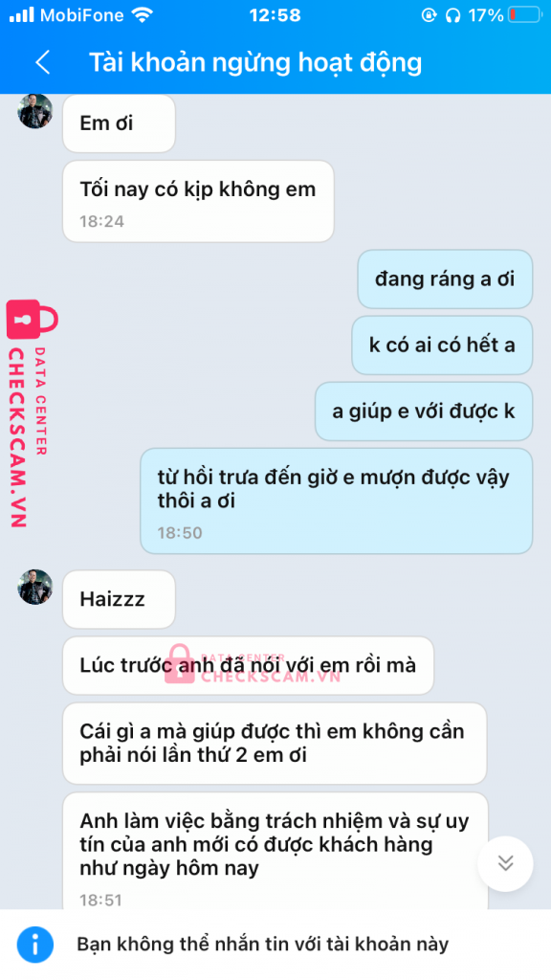Image resolution: width=551 pixels, height=980 pixels.
Task: Select the "Haizzz" message bubble
Action: click(119, 599)
